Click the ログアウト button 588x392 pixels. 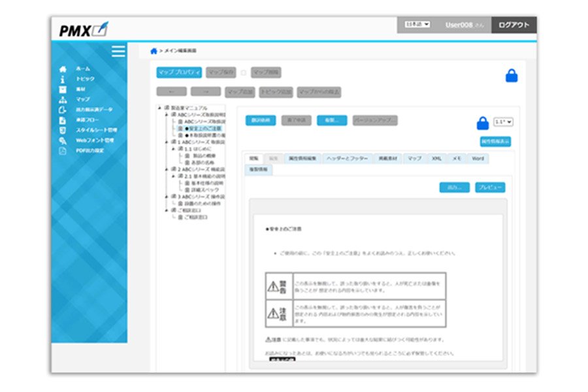pyautogui.click(x=514, y=25)
